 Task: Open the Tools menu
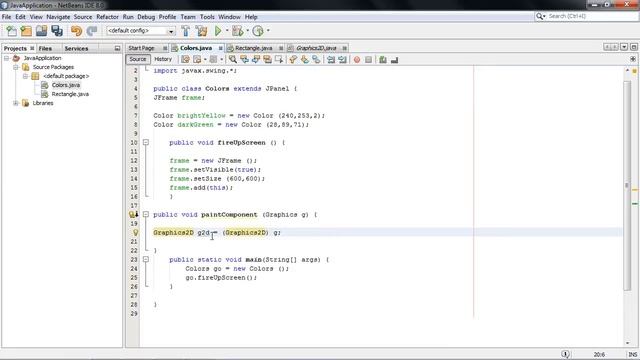[x=207, y=17]
